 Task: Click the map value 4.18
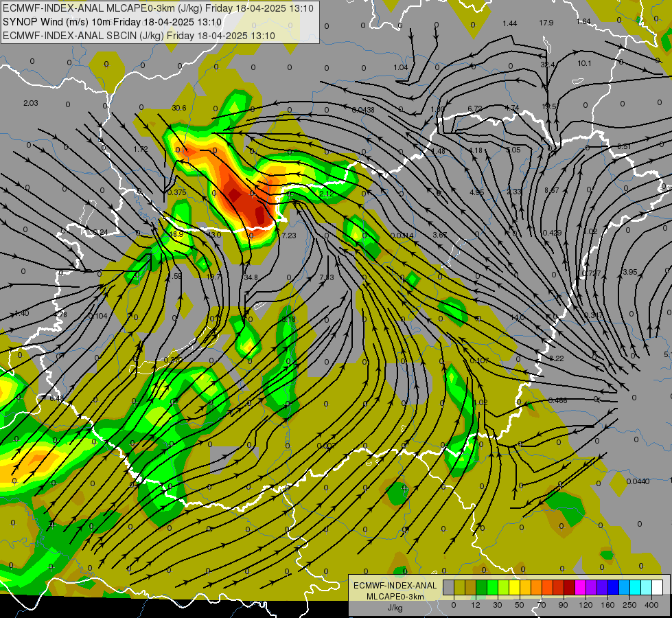(475, 150)
